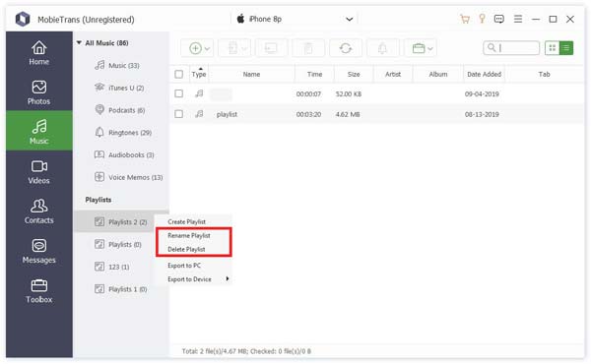The height and width of the screenshot is (364, 591).
Task: Click the export to PC toolbar icon
Action: coord(272,48)
